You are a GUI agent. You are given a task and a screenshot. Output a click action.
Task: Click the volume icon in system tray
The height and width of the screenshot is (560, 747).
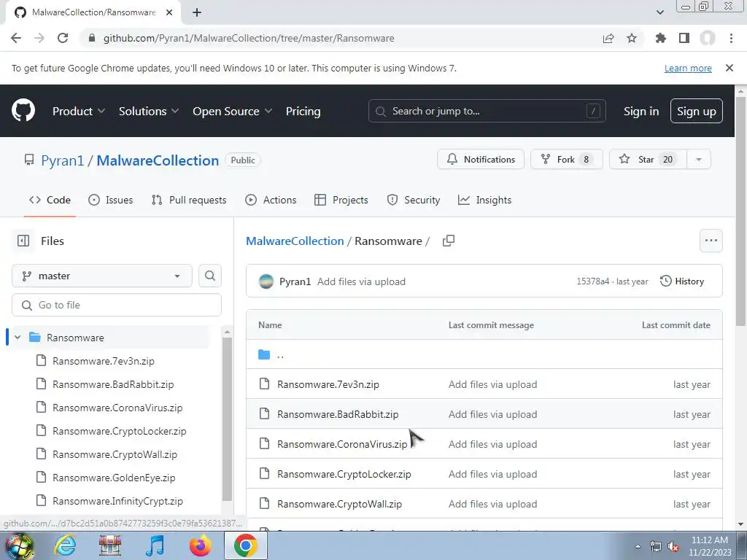click(x=673, y=547)
